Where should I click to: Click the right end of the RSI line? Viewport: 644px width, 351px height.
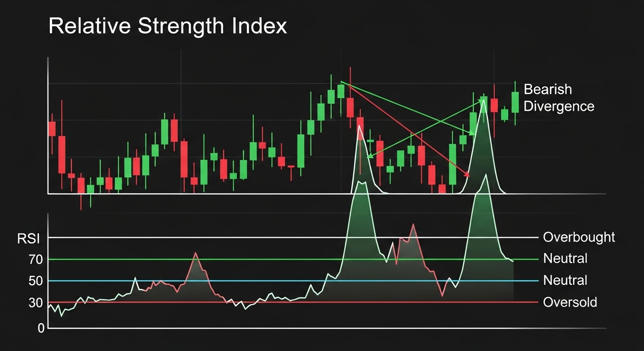(x=513, y=261)
